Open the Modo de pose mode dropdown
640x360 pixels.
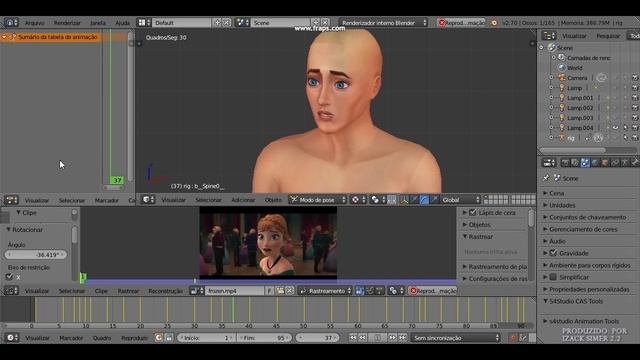(318, 200)
